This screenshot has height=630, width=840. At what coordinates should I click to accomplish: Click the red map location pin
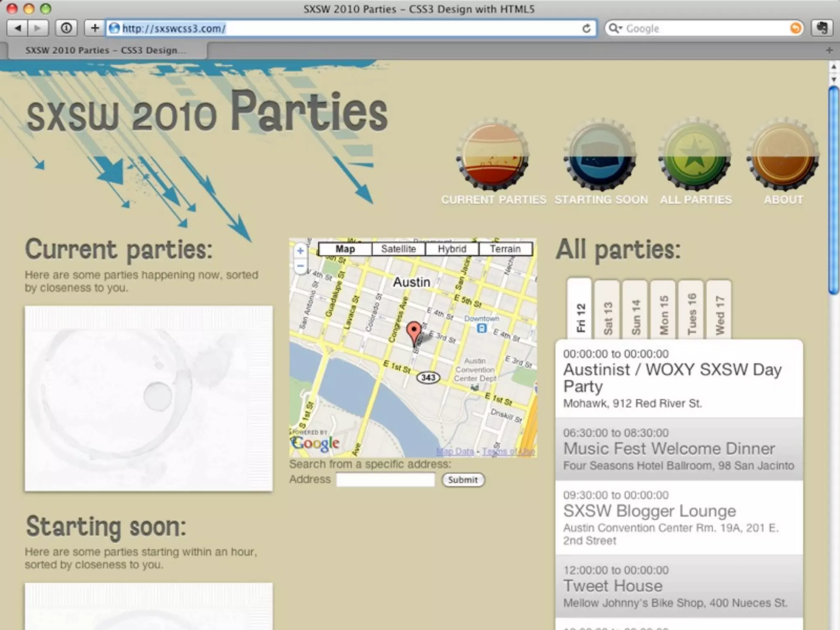click(414, 333)
